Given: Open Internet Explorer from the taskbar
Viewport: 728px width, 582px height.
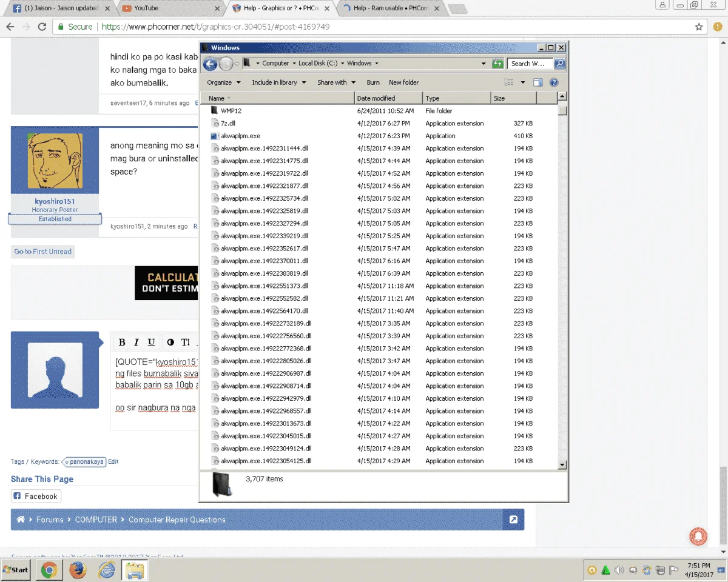Looking at the screenshot, I should (107, 570).
